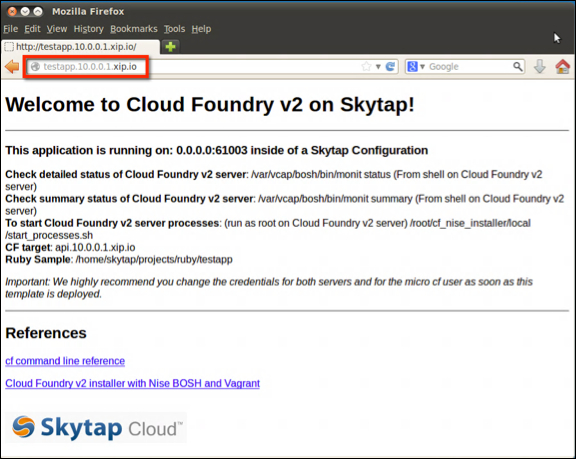Open the URL history dropdown arrow
Image resolution: width=576 pixels, height=459 pixels.
(x=378, y=67)
